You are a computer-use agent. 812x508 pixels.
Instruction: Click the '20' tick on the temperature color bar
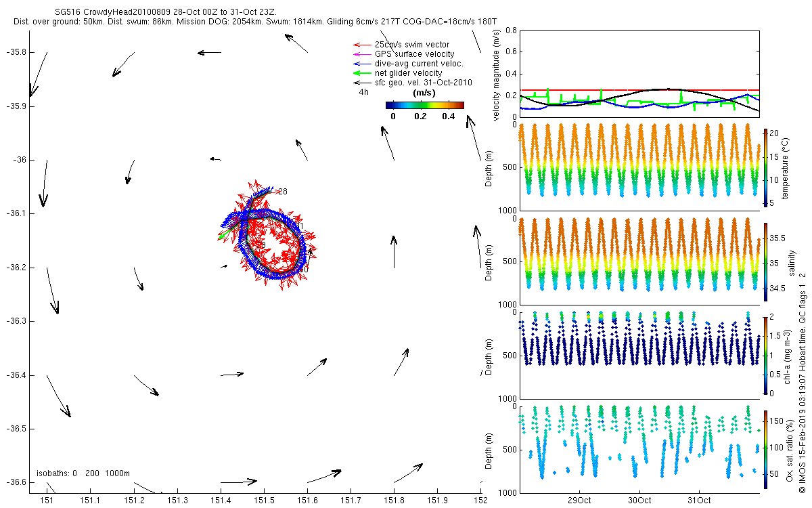(x=775, y=133)
